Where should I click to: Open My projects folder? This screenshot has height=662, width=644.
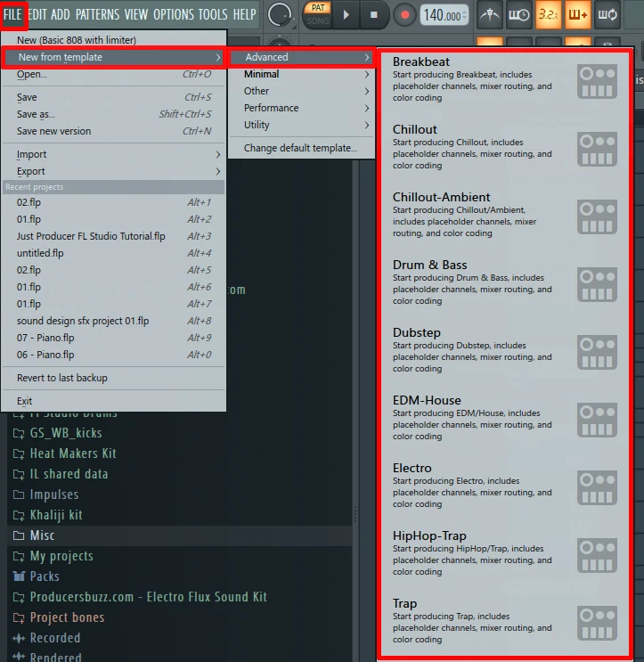coord(179,556)
